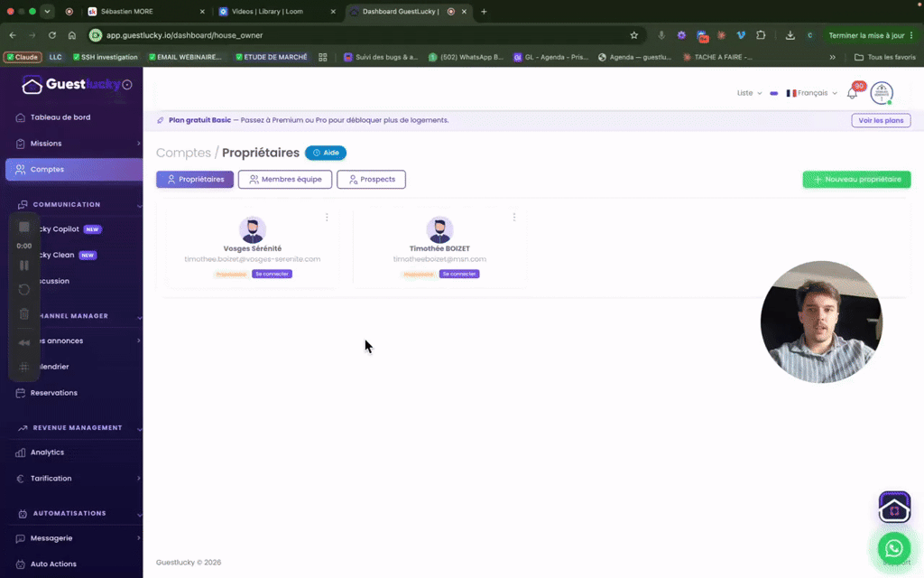Open the user profile avatar menu
This screenshot has width=924, height=578.
[x=882, y=93]
